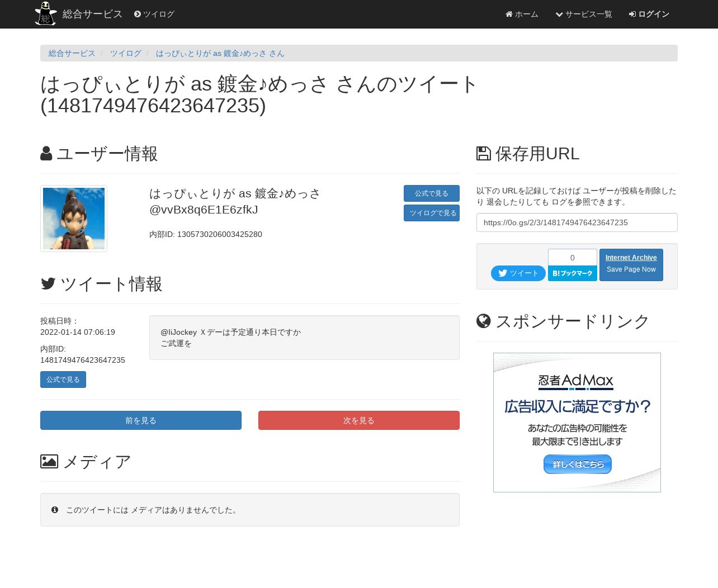Click the penguin site logo

[45, 13]
